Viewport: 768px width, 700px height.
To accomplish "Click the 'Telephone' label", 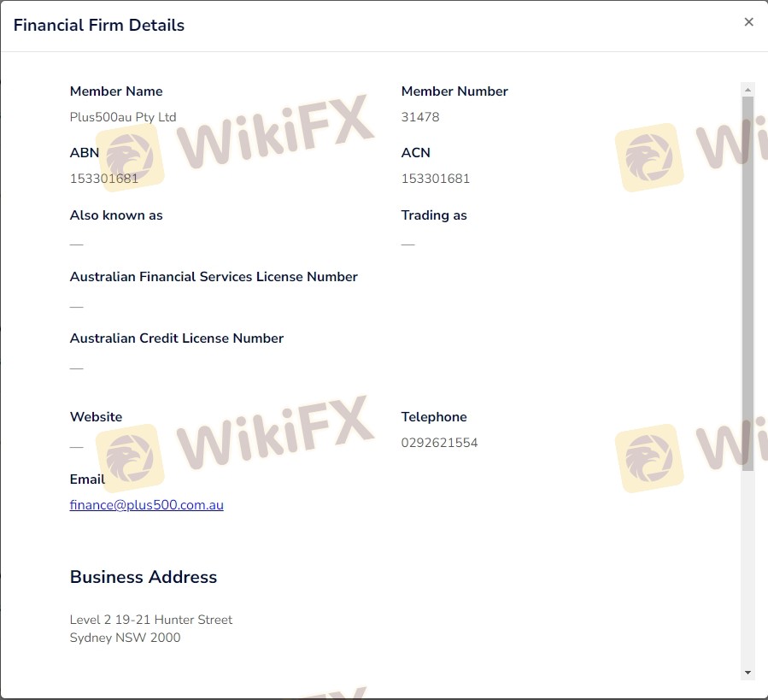I will pos(434,417).
